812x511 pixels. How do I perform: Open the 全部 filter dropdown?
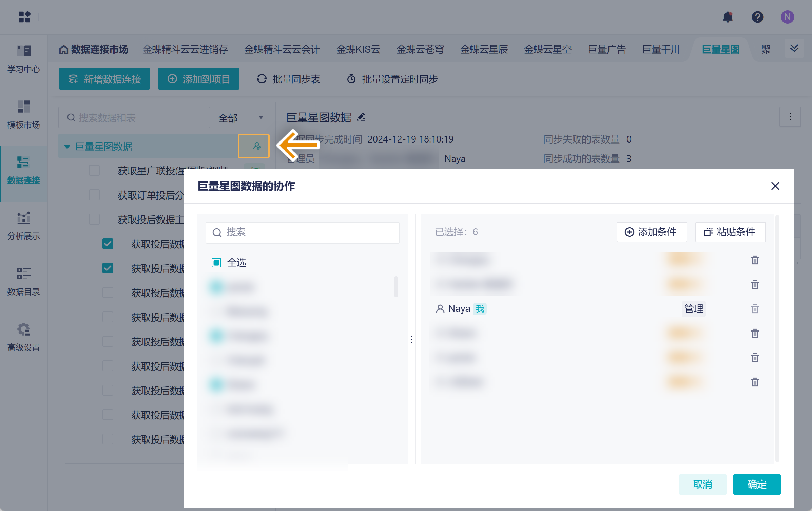tap(241, 118)
